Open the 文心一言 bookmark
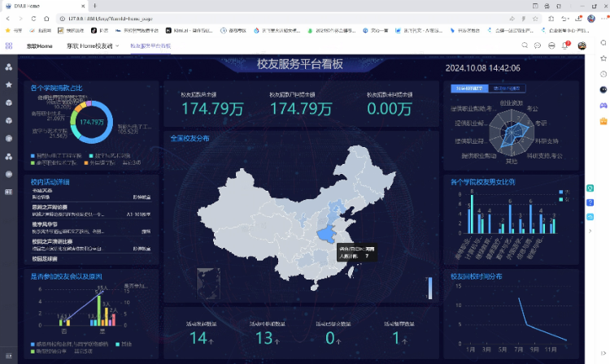The image size is (610, 364). [376, 30]
